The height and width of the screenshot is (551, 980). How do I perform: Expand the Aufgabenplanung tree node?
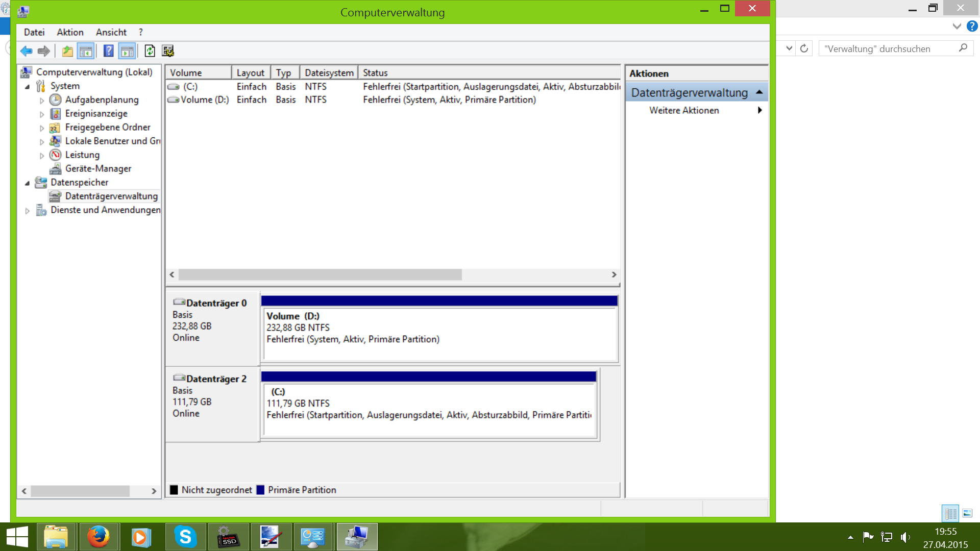point(42,101)
